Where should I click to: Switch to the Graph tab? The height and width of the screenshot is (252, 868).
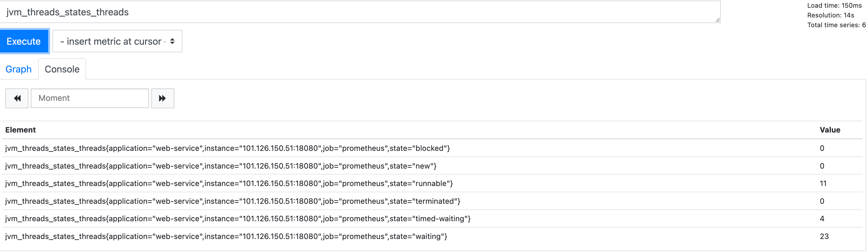tap(19, 69)
